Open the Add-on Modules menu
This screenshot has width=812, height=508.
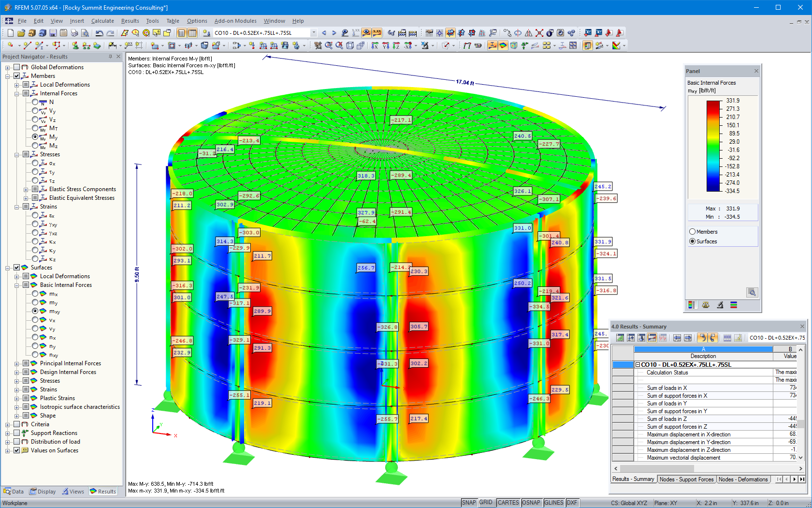tap(235, 21)
